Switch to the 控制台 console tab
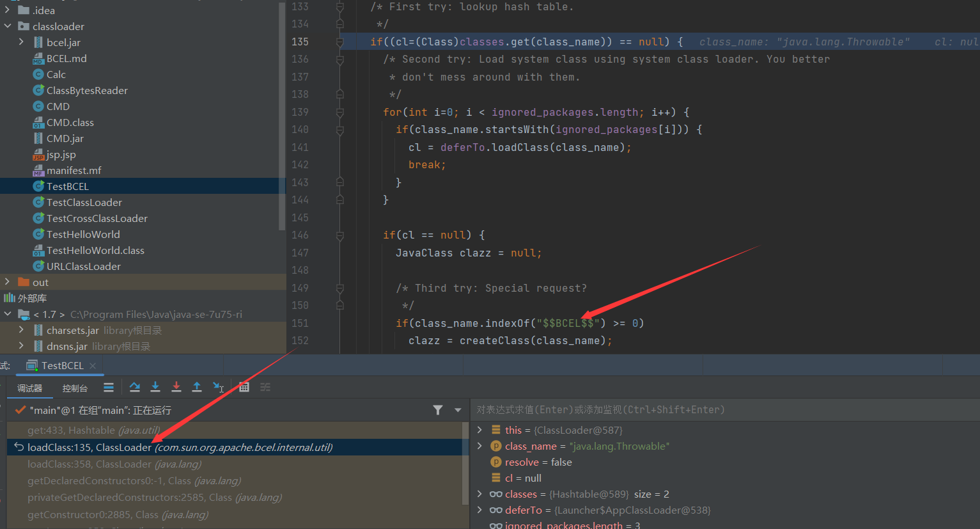Screen dimensions: 980x529 (x=75, y=388)
